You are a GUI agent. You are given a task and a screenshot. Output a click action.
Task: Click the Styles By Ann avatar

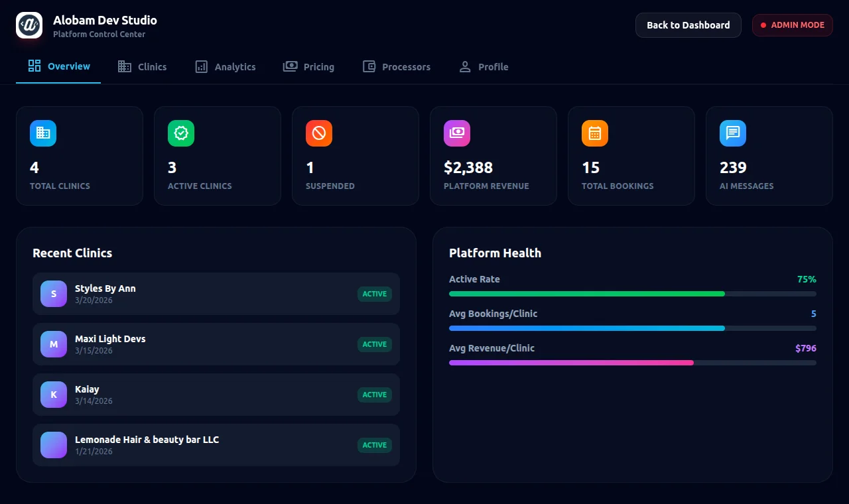pos(54,294)
